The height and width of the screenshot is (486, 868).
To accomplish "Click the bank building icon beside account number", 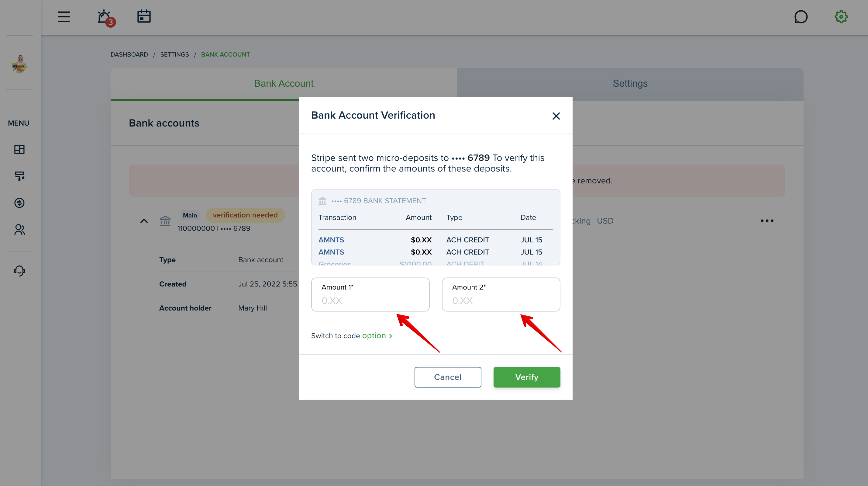I will (x=165, y=221).
